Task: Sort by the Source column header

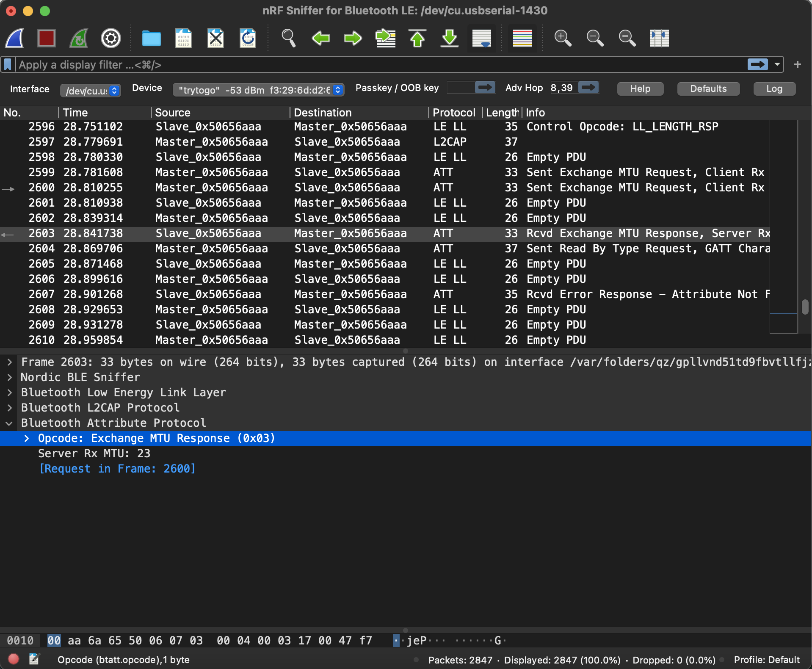Action: pyautogui.click(x=220, y=113)
